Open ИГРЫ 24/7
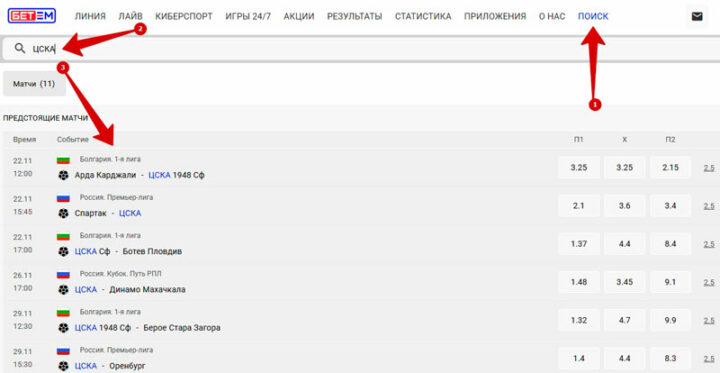Screen dimensions: 720x373 pos(248,17)
